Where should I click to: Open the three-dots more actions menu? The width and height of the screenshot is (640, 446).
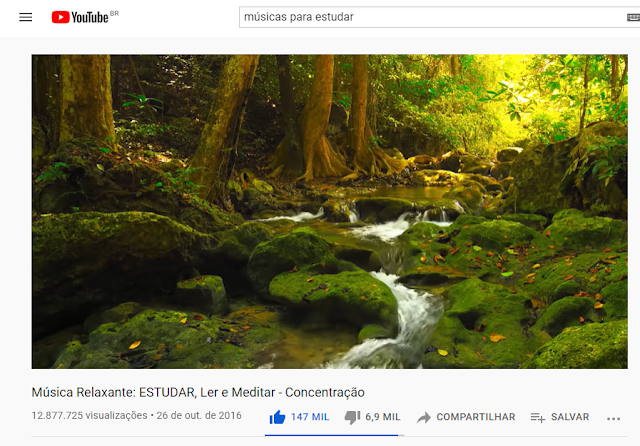tap(613, 418)
